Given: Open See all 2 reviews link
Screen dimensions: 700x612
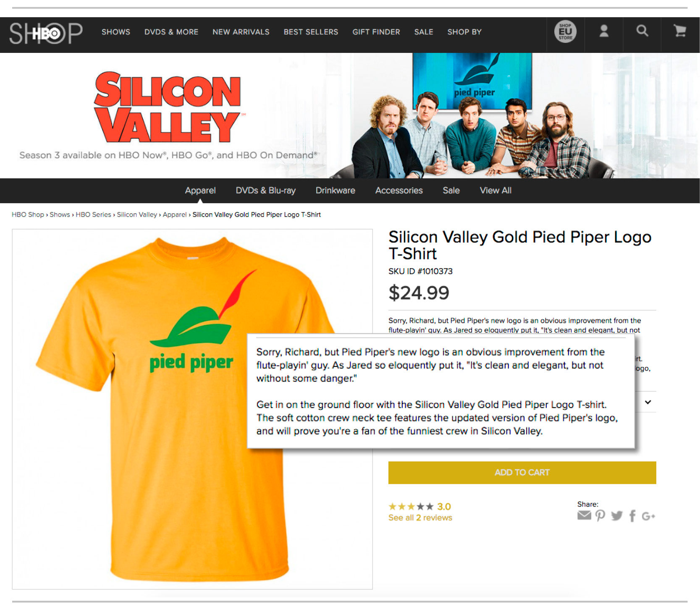Looking at the screenshot, I should coord(420,518).
